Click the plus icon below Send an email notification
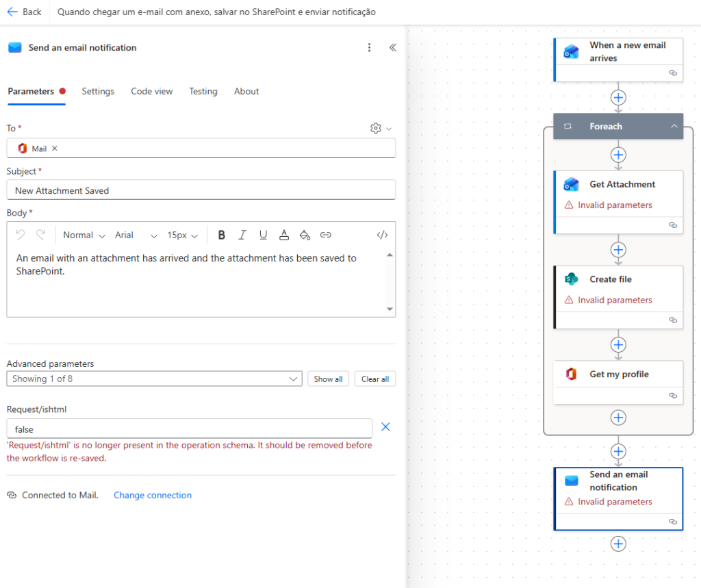This screenshot has height=588, width=701. 618,544
